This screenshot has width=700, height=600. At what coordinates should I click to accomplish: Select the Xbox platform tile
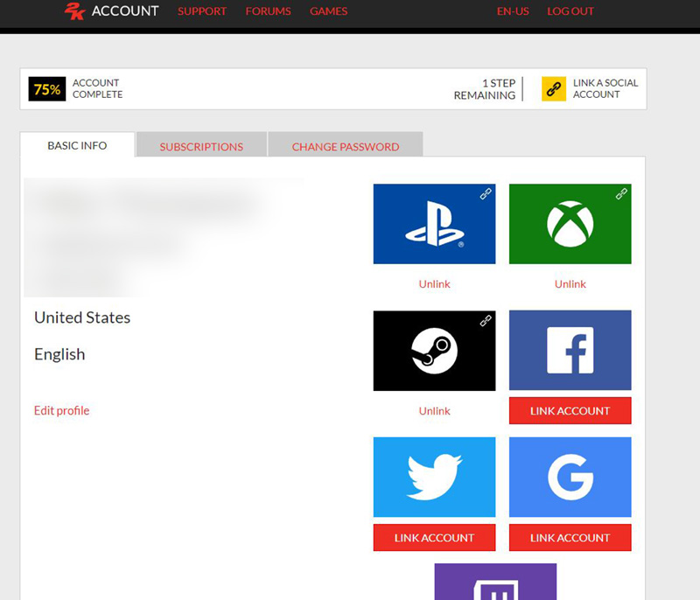[570, 224]
